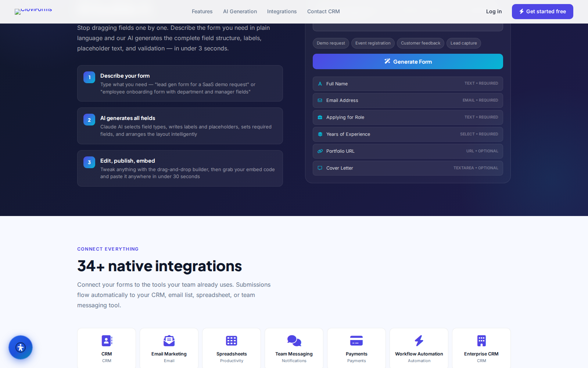Click the Workflow Automation bolt icon
Viewport: 588px width, 368px height.
(419, 341)
